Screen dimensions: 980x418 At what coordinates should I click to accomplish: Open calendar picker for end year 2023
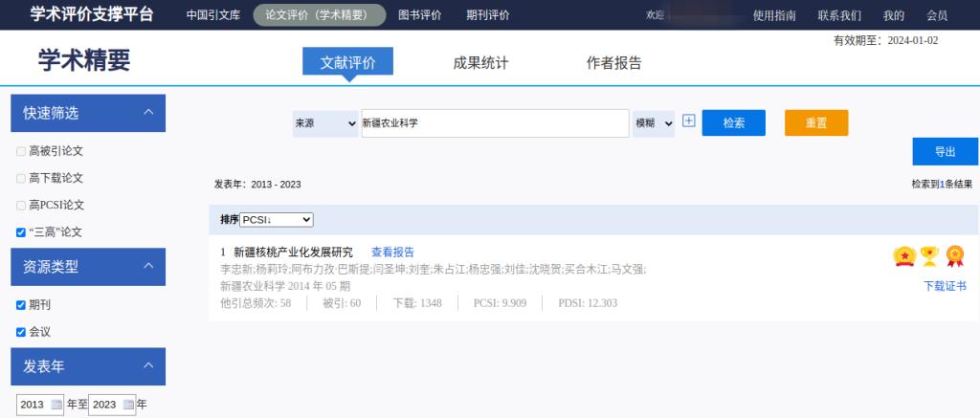click(128, 405)
